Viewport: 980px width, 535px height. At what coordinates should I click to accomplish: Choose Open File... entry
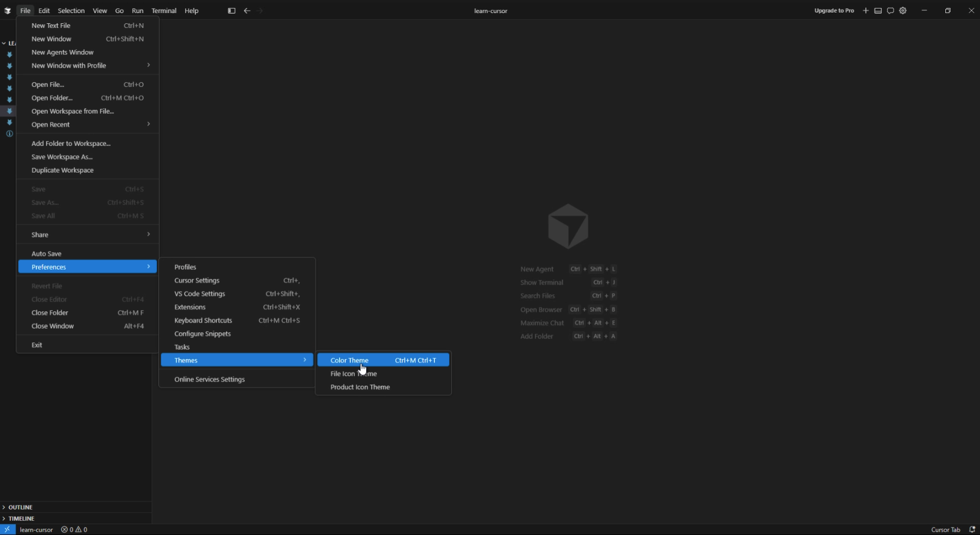(87, 85)
